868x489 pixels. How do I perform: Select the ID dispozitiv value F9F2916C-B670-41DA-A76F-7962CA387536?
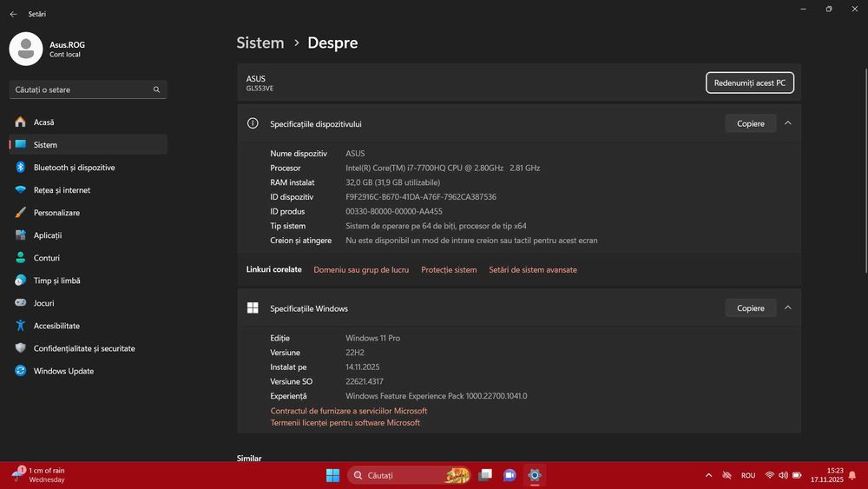421,196
